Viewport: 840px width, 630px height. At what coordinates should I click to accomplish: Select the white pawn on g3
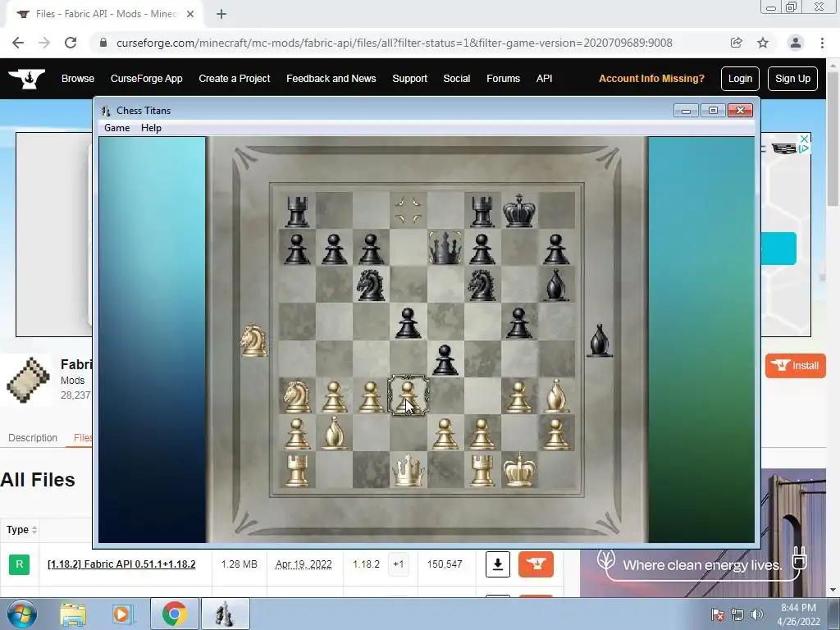tap(518, 396)
